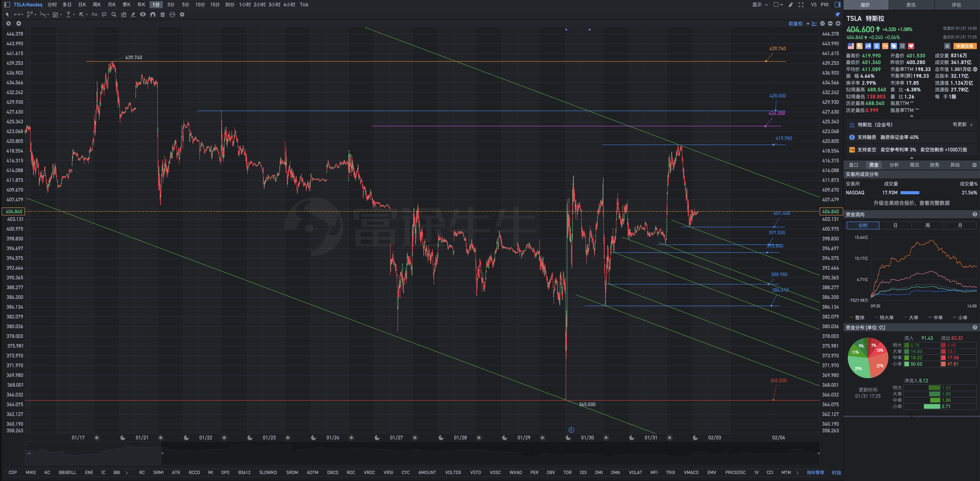Open 指标管理 indicator management link
The height and width of the screenshot is (481, 980).
point(815,472)
